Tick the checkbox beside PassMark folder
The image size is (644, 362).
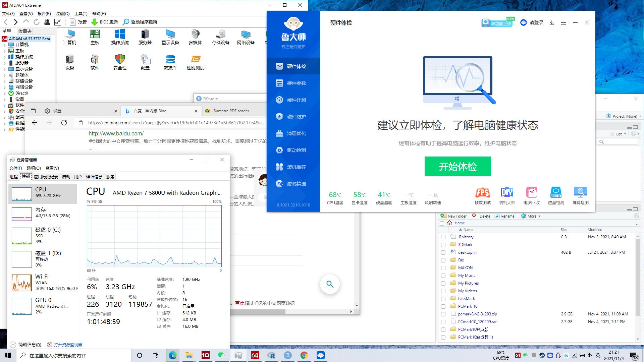pyautogui.click(x=443, y=299)
